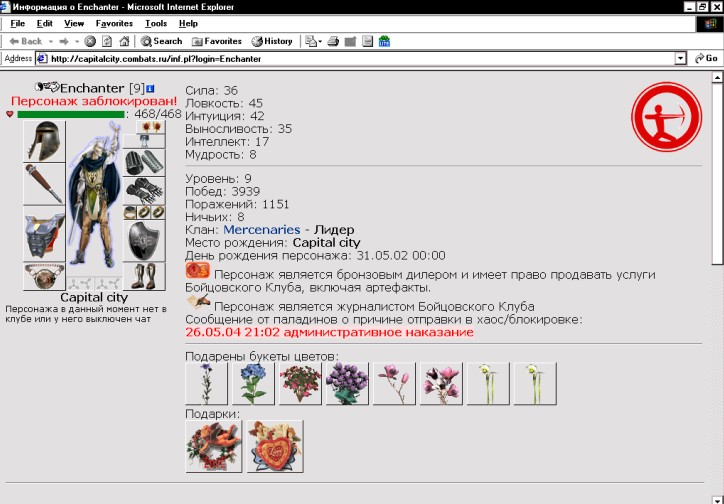Image resolution: width=724 pixels, height=504 pixels.
Task: Click the blue hydrangea bouquet
Action: pyautogui.click(x=253, y=384)
